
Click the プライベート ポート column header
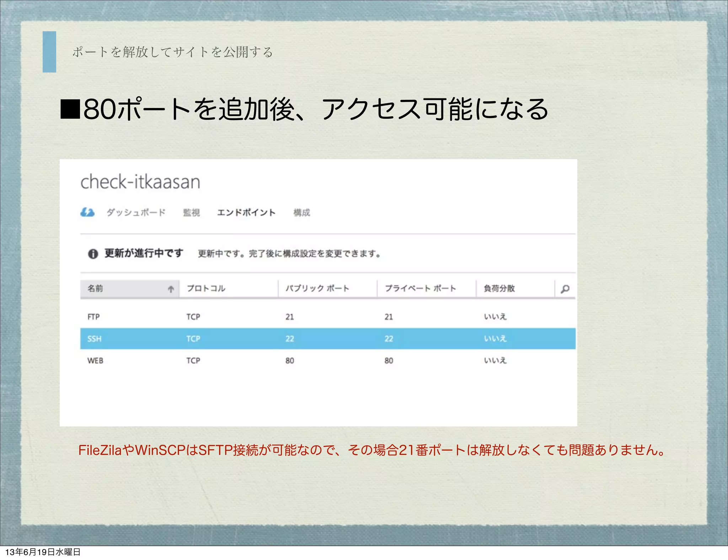point(427,289)
